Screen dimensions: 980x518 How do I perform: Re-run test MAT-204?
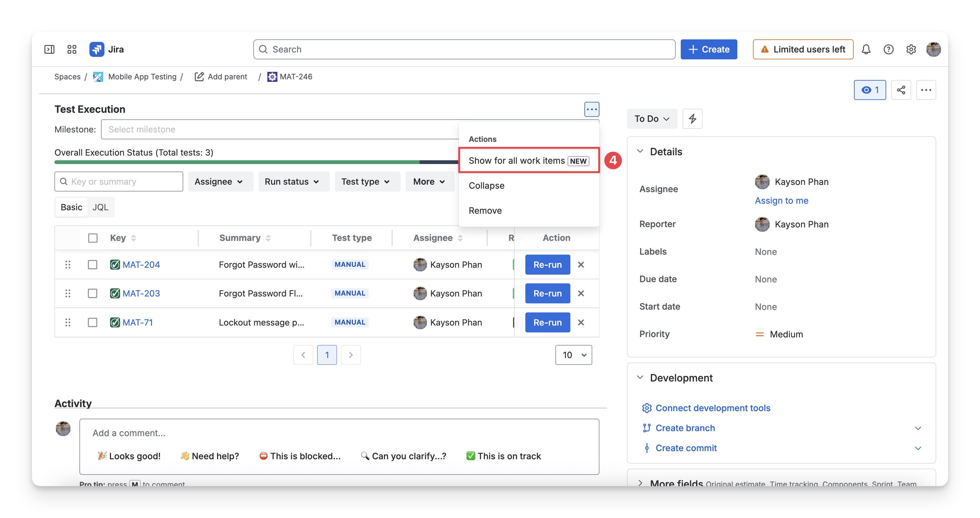[548, 265]
